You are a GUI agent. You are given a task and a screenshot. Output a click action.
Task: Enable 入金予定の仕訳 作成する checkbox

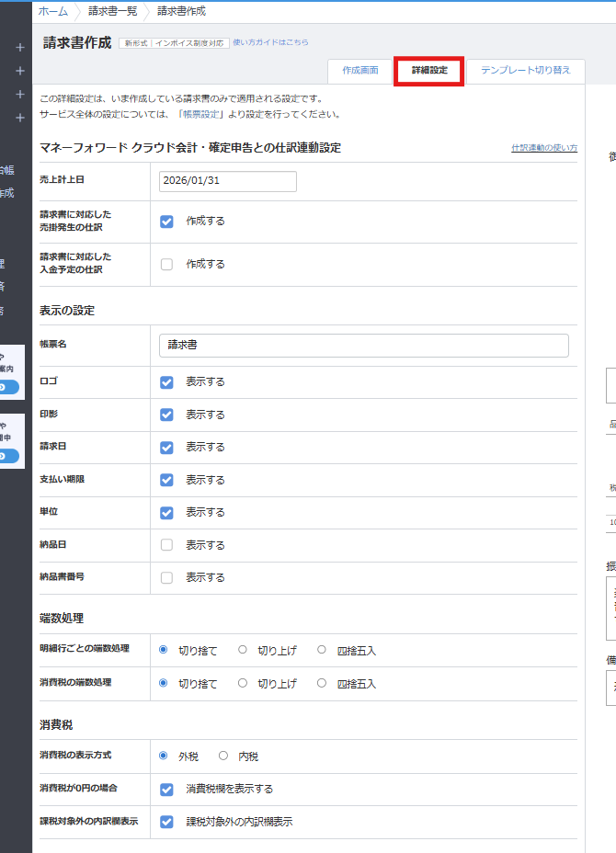pyautogui.click(x=166, y=264)
